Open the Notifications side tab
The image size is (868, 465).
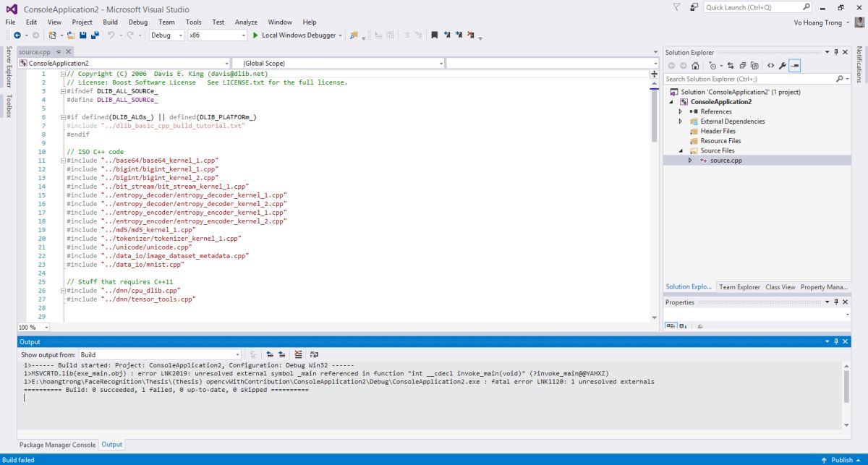(x=859, y=64)
